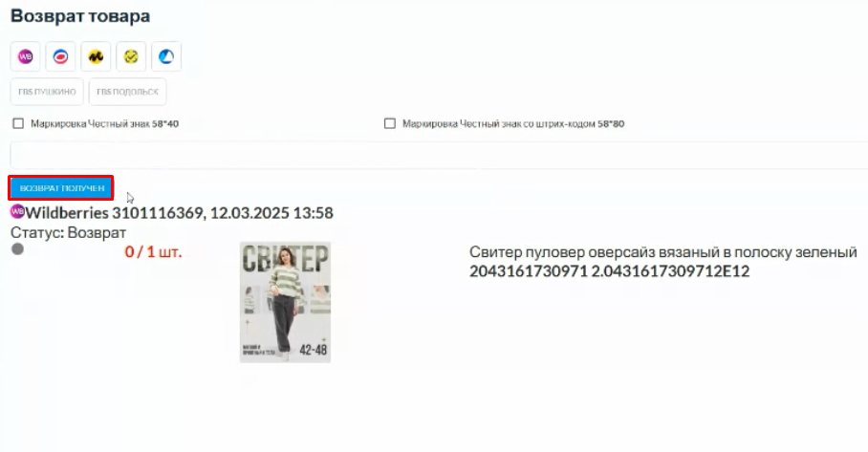This screenshot has height=452, width=868.
Task: Select the Yandex Market filter icon
Action: pyautogui.click(x=96, y=56)
